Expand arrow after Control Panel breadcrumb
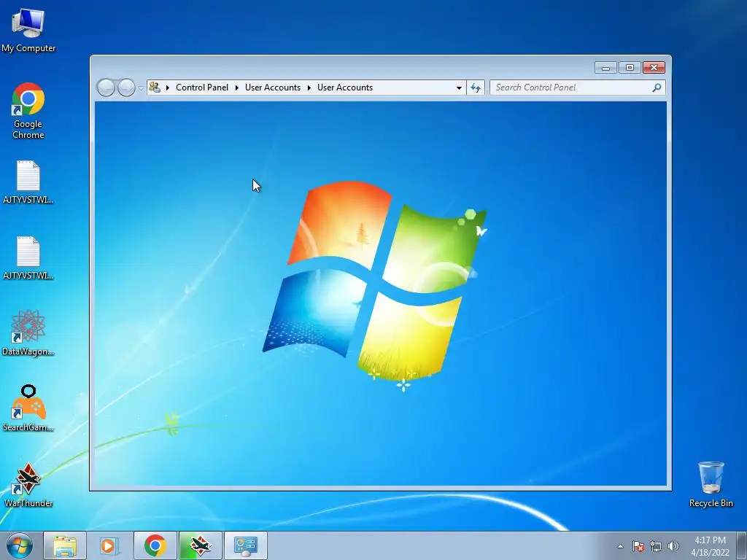747x560 pixels. click(x=237, y=87)
